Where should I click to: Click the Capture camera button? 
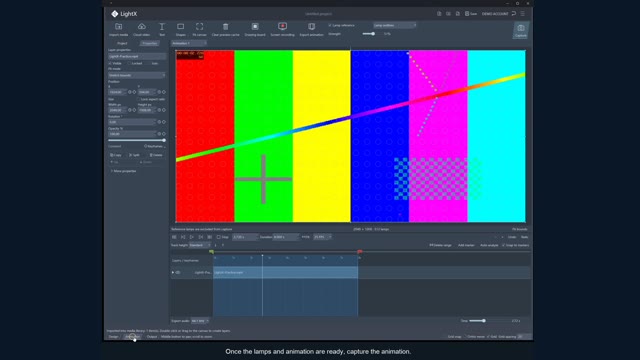(x=521, y=30)
